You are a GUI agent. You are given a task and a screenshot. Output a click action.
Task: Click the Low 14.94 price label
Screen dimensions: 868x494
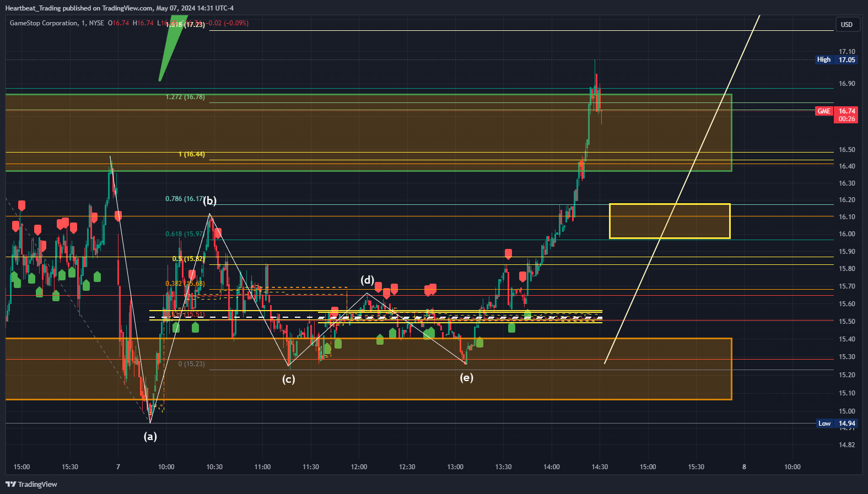[837, 424]
